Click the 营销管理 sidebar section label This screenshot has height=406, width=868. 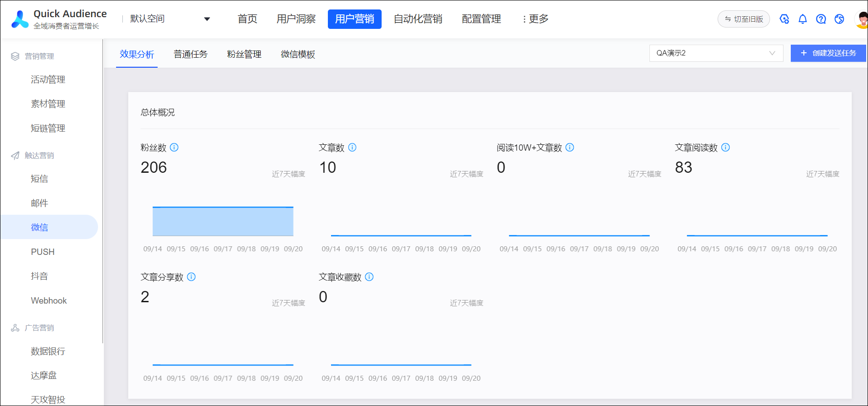pos(39,56)
